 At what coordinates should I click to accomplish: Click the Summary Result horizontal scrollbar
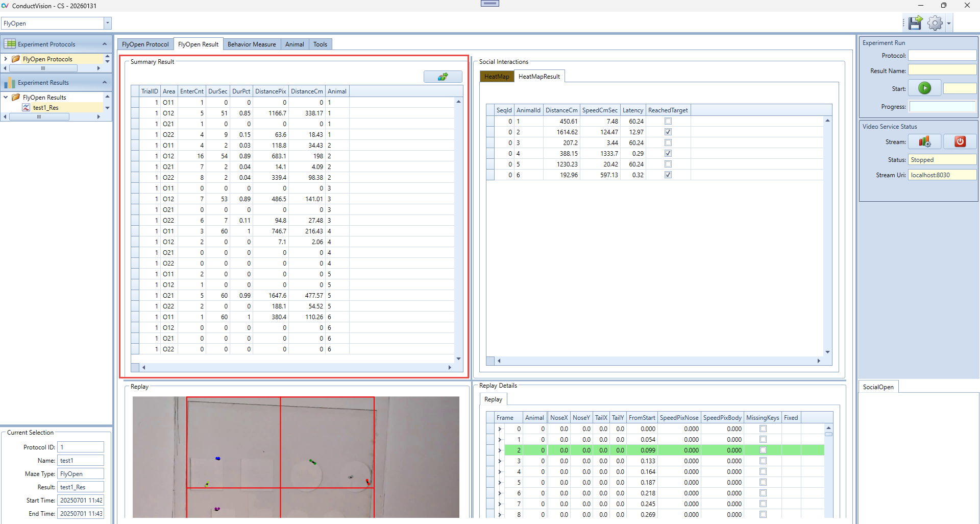(x=296, y=367)
